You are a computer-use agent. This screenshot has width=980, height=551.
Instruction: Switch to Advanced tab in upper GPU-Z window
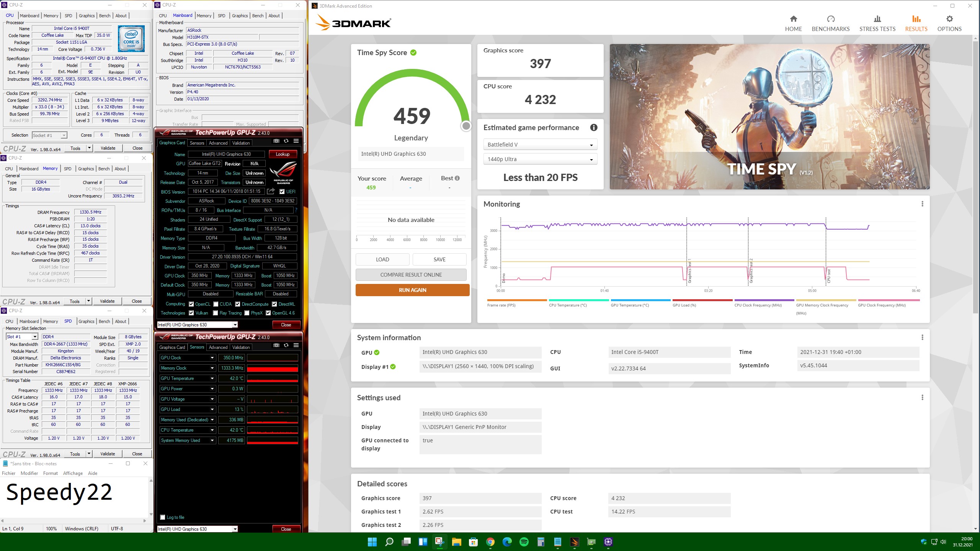pos(218,143)
